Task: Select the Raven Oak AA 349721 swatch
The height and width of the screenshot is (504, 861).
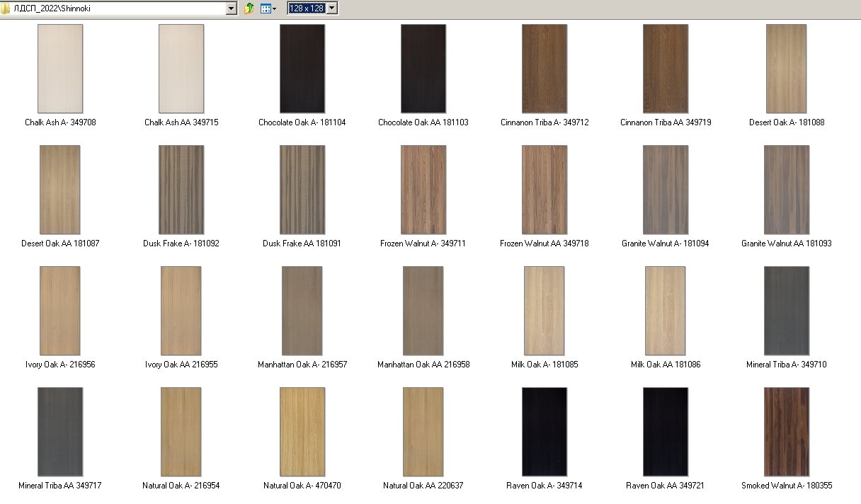Action: [x=666, y=432]
